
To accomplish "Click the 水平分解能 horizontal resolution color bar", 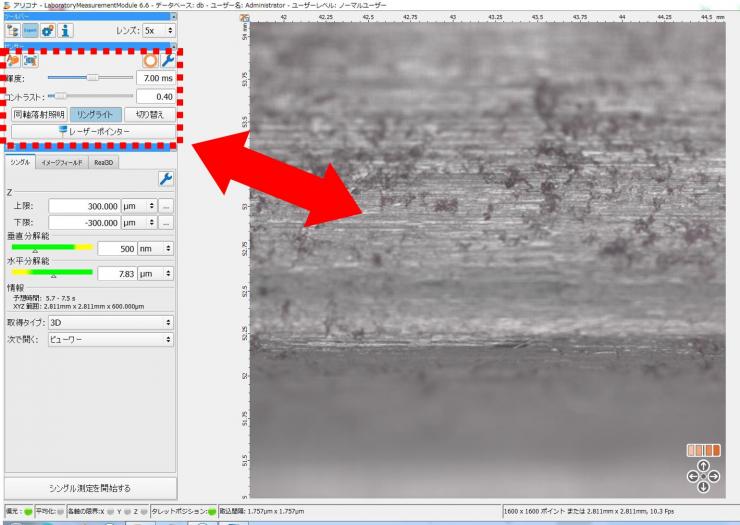I will click(52, 272).
